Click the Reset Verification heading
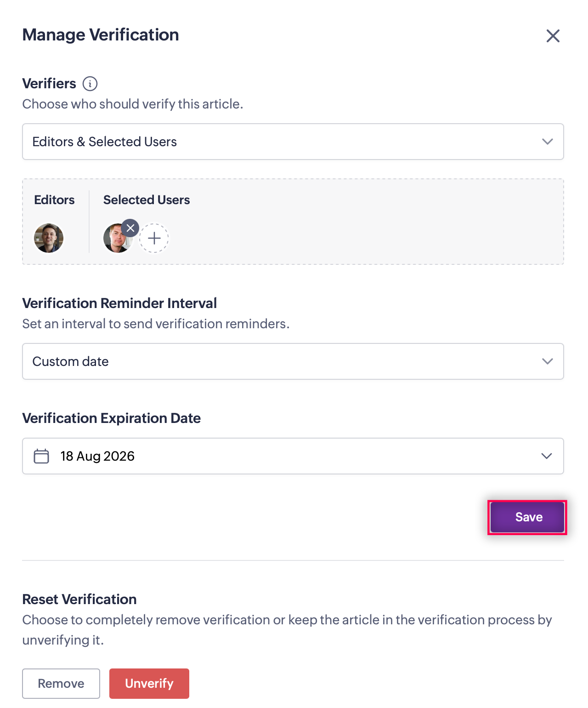This screenshot has width=588, height=708. 79,600
